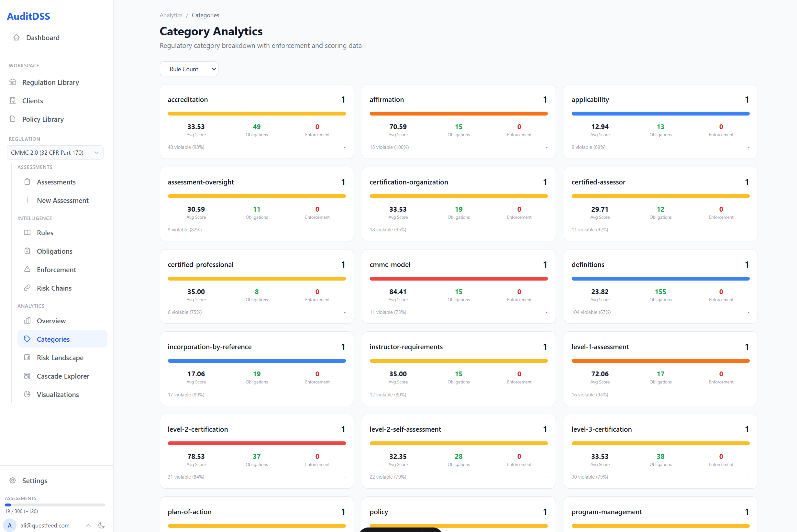Start a New Assessment
The height and width of the screenshot is (532, 797).
pos(63,200)
